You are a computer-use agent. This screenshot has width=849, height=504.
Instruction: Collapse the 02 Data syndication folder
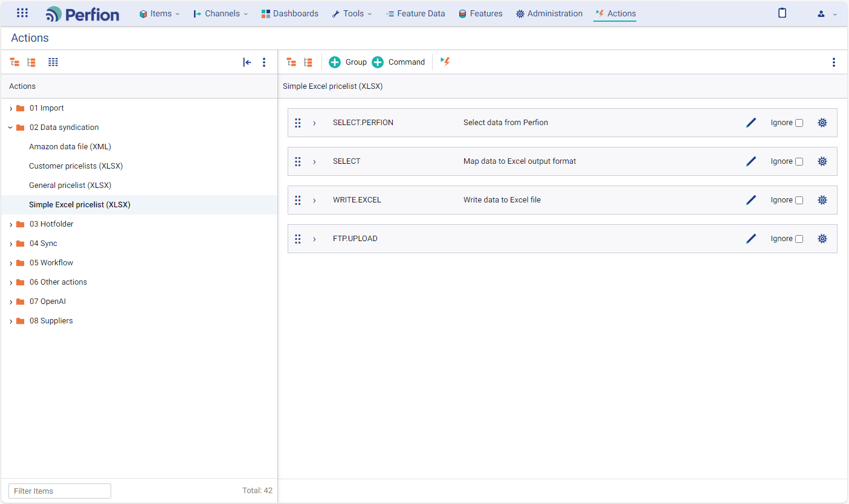[x=11, y=128]
